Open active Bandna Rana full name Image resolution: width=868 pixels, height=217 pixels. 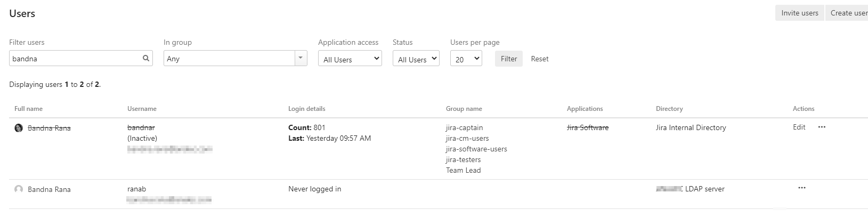tap(49, 189)
